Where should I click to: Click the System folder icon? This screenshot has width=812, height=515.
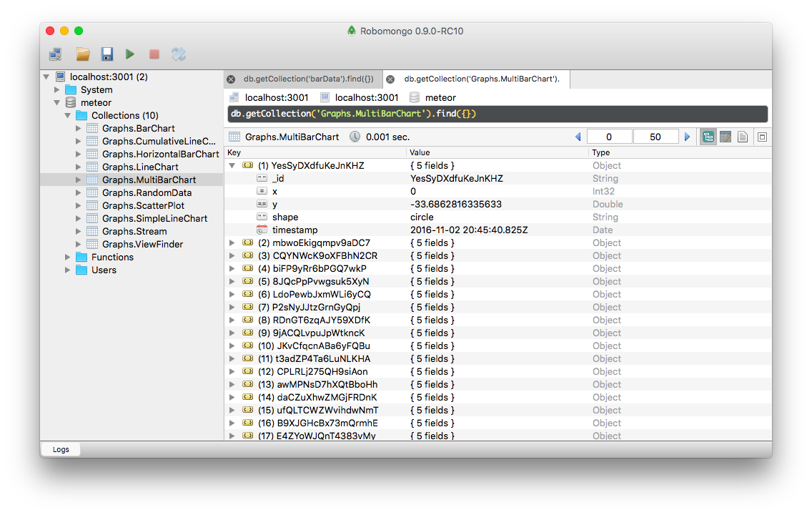(x=71, y=89)
